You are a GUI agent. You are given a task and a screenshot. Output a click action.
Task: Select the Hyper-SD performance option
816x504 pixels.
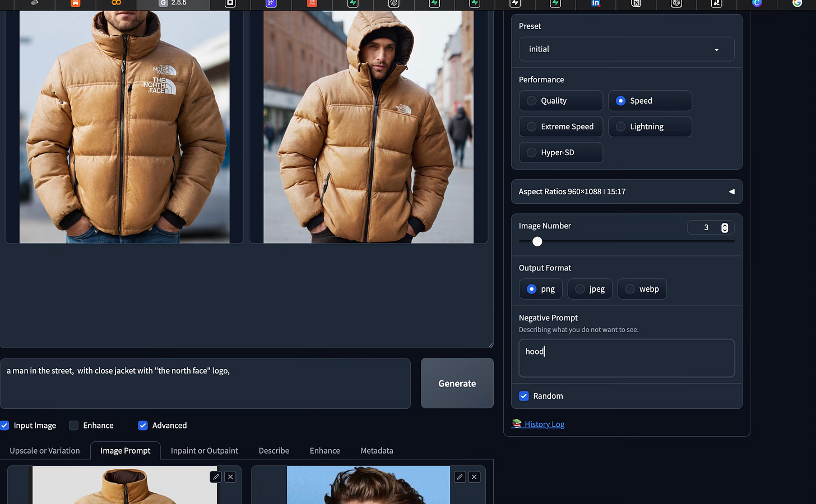561,152
